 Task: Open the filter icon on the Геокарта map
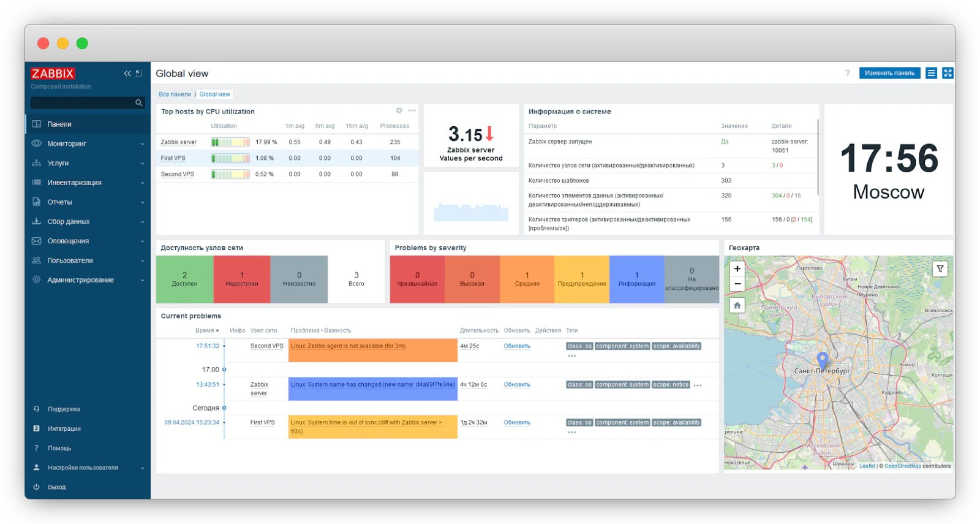(x=940, y=268)
